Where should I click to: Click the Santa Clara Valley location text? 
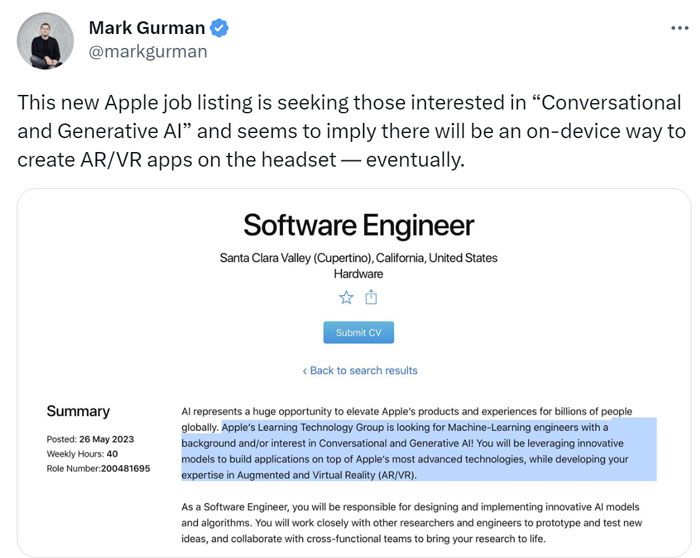click(x=358, y=258)
